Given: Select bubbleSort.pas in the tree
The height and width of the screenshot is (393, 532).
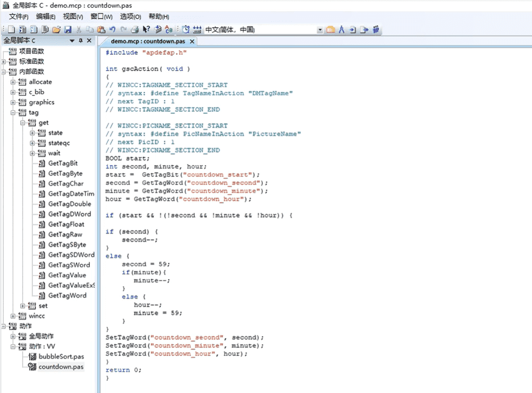Looking at the screenshot, I should click(61, 356).
